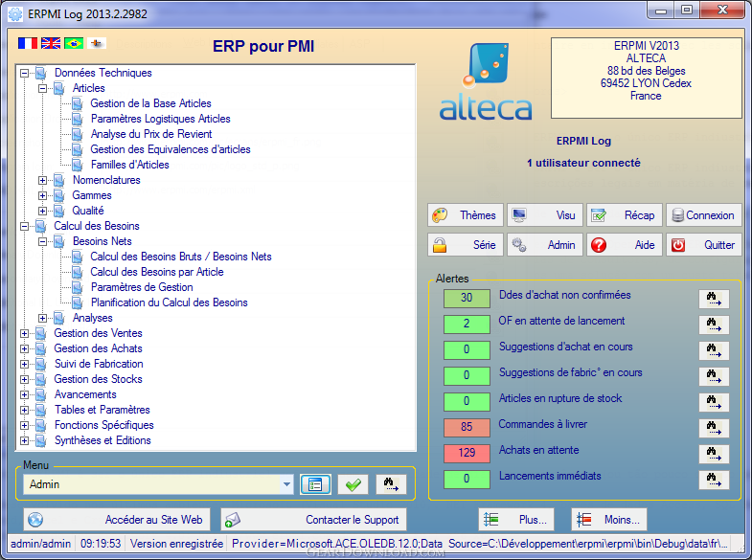Expand the Qualité node
This screenshot has height=560, width=752.
tap(43, 212)
